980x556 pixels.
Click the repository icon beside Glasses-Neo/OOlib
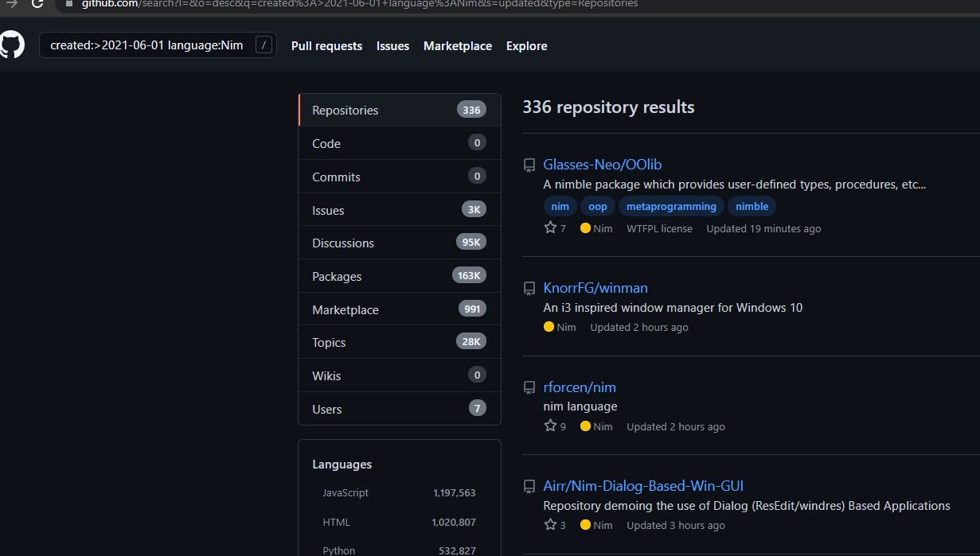click(x=529, y=165)
